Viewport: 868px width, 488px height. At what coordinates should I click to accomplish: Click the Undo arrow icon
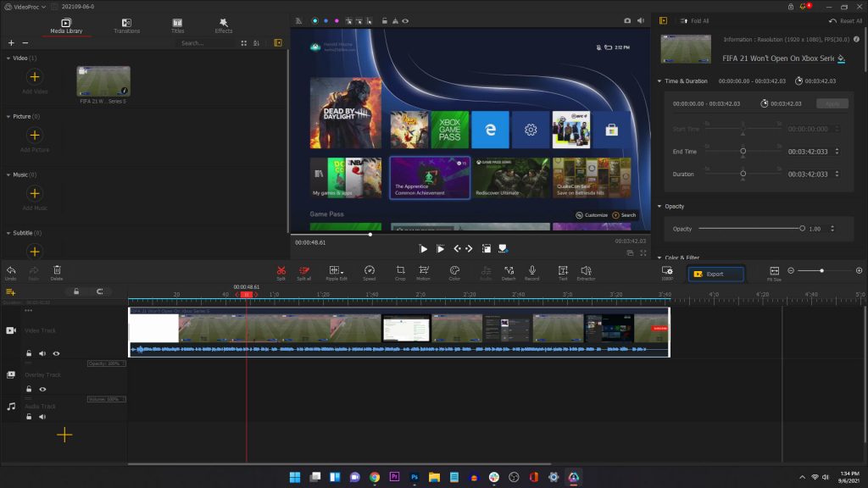(x=11, y=272)
